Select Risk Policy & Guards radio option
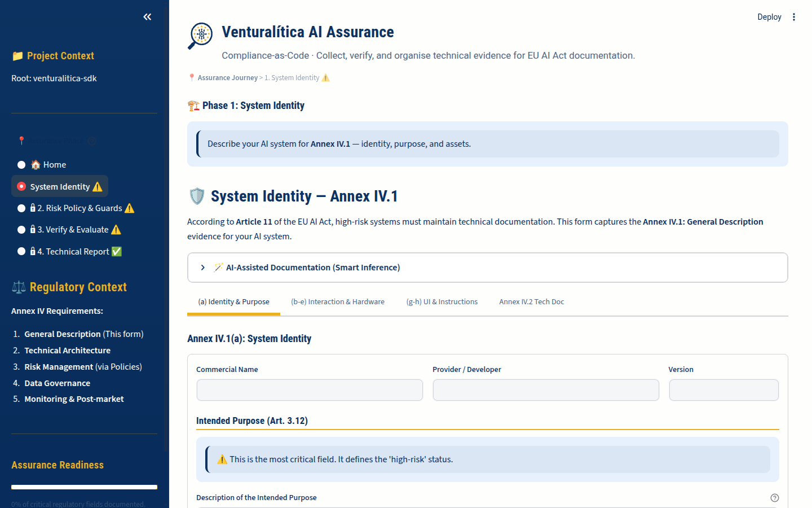812x508 pixels. point(21,208)
